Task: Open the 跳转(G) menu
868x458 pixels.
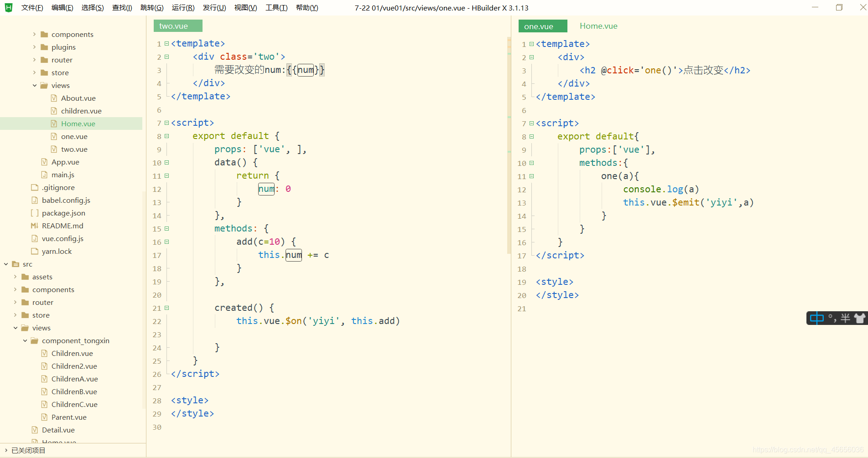Action: pos(152,8)
